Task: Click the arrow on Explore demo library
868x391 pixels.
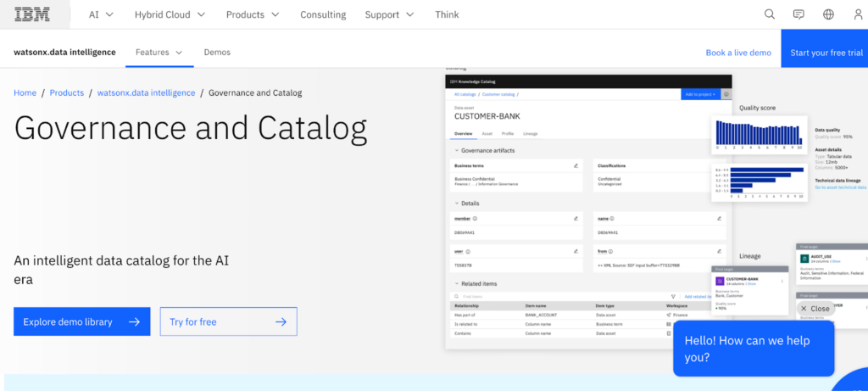Action: click(x=134, y=321)
